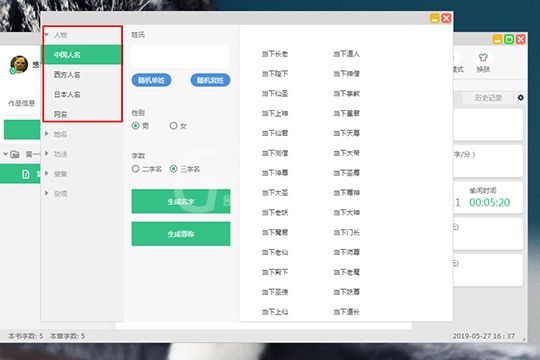Viewport: 540px width, 360px height.
Task: Select 西方人名 in the category list
Action: coord(82,74)
